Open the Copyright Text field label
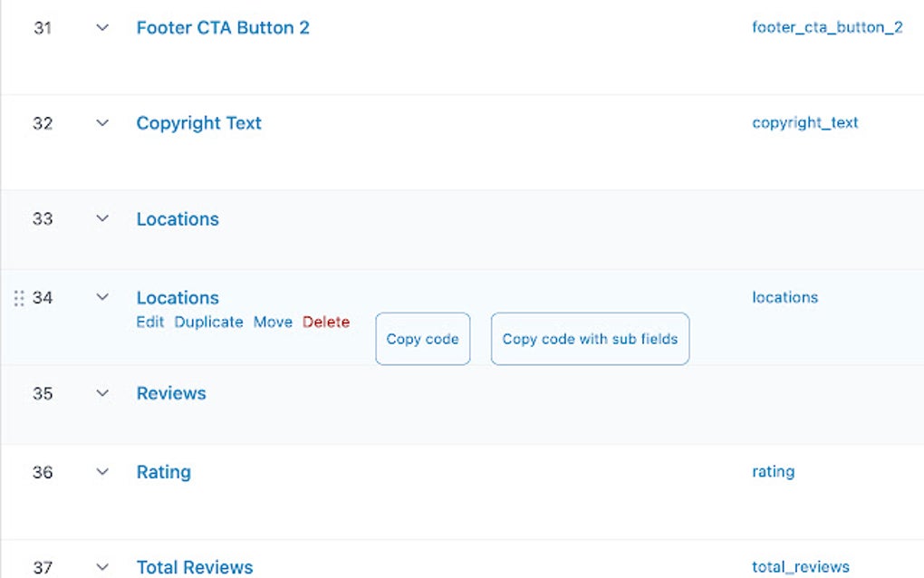Viewport: 924px width, 578px height. coord(198,123)
